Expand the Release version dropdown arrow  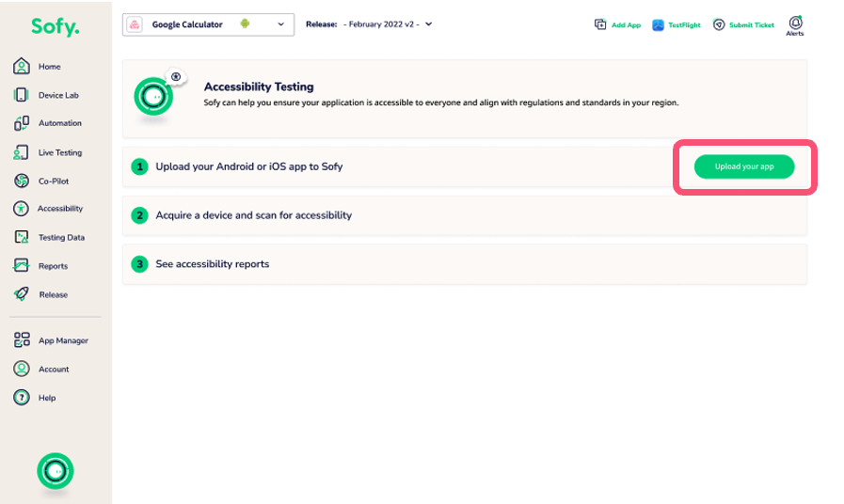tap(428, 24)
